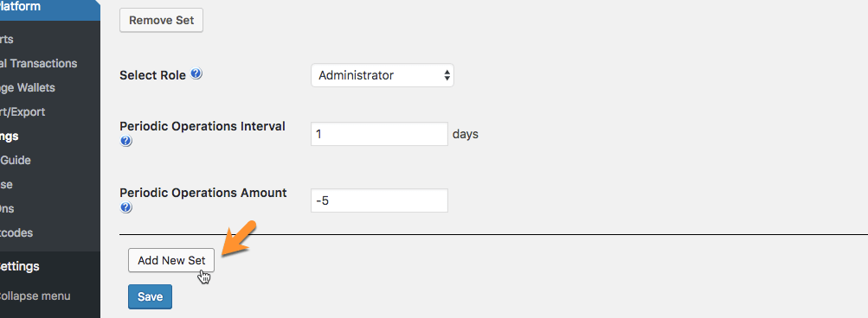The height and width of the screenshot is (318, 868).
Task: Click help icon under Periodic Operations Interval
Action: [125, 141]
